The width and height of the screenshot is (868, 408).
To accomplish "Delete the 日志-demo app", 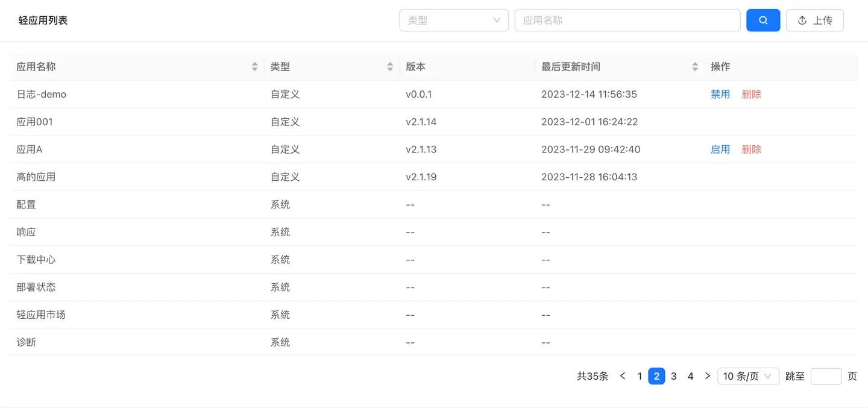I will click(751, 95).
